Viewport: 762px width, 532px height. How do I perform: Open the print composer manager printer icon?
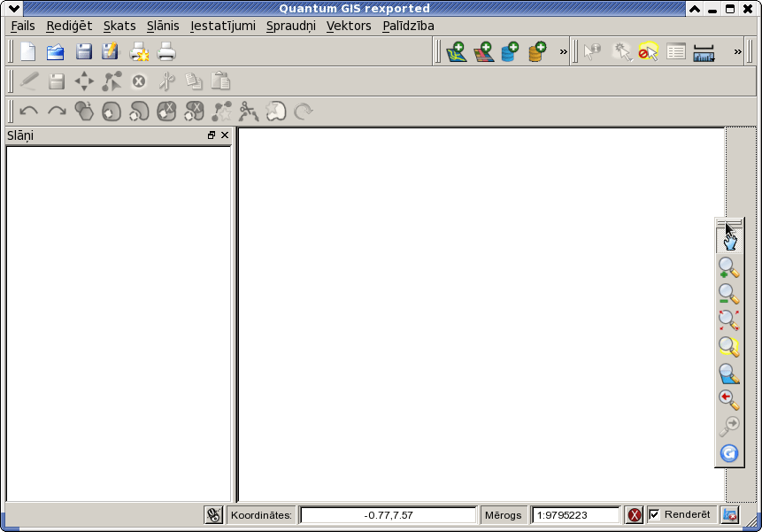166,51
